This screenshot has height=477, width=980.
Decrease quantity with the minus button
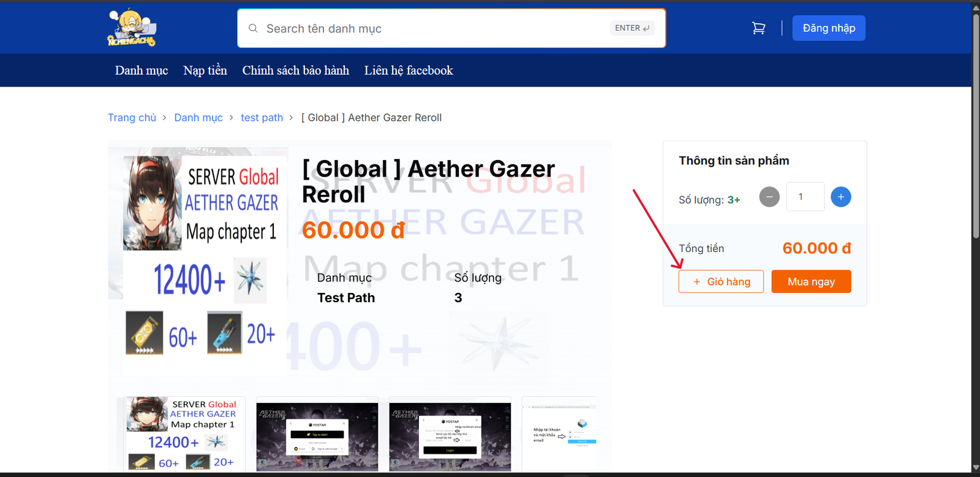tap(769, 197)
